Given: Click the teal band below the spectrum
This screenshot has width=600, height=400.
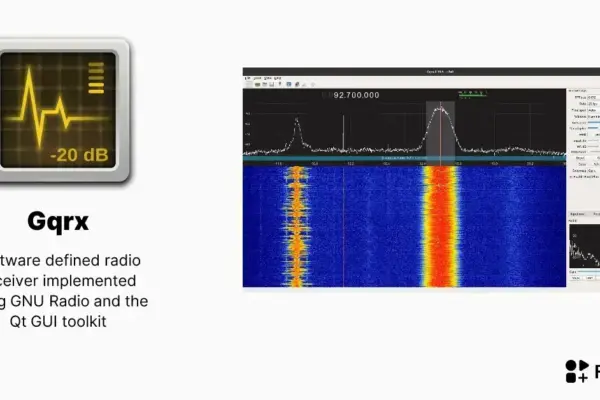Looking at the screenshot, I should (404, 158).
